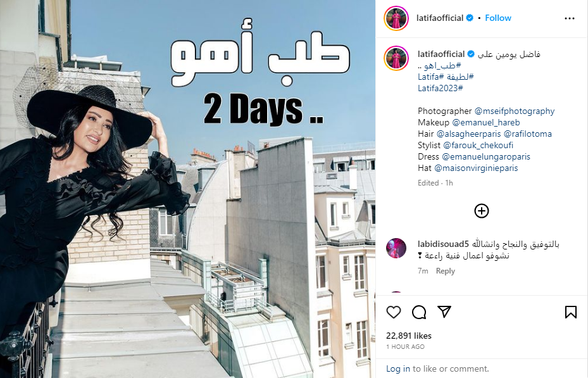
Task: Click the blue verified badge in the header
Action: (x=470, y=18)
